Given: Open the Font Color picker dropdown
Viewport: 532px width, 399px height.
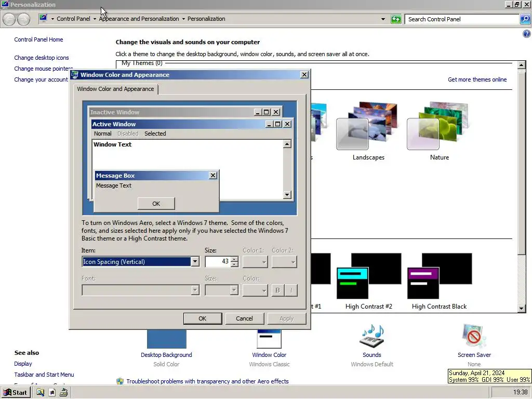Looking at the screenshot, I should pos(255,290).
